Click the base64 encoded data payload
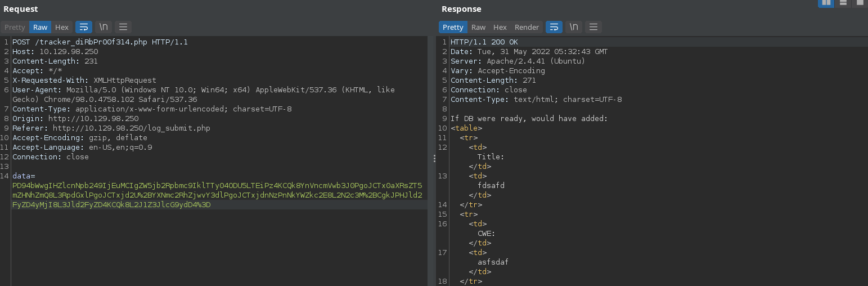The image size is (868, 286). [x=217, y=195]
